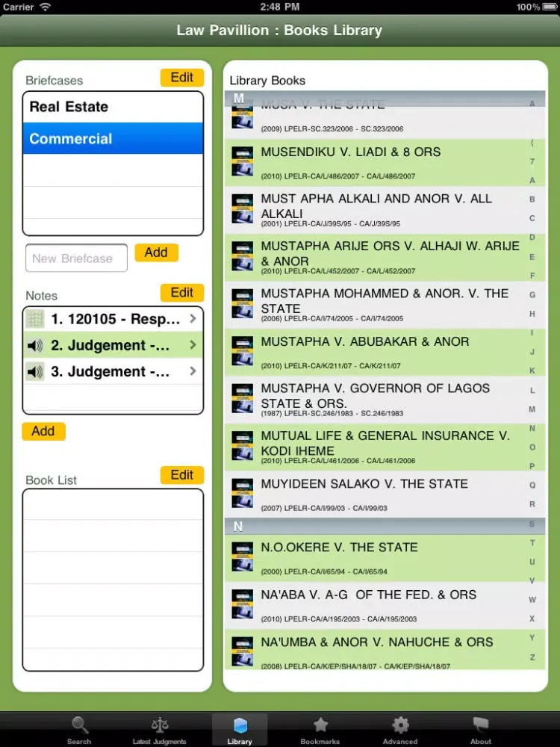The height and width of the screenshot is (747, 560).
Task: Tap the Wi-Fi status icon
Action: 45,7
